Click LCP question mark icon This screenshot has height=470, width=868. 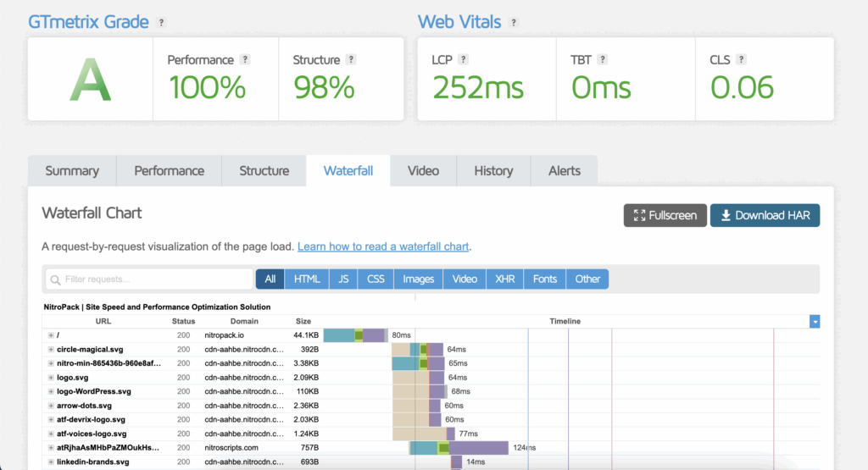pyautogui.click(x=464, y=59)
